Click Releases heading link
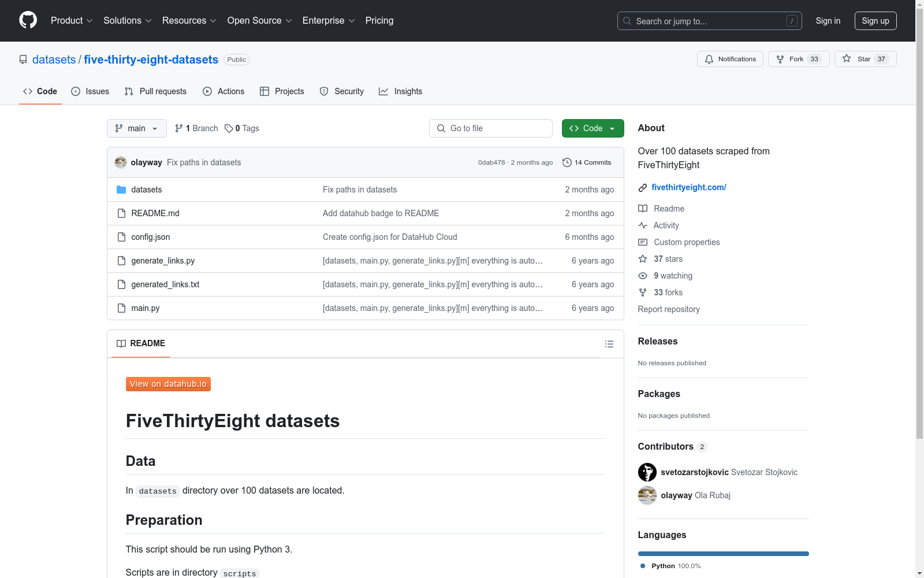Viewport: 924px width, 578px height. pyautogui.click(x=658, y=341)
